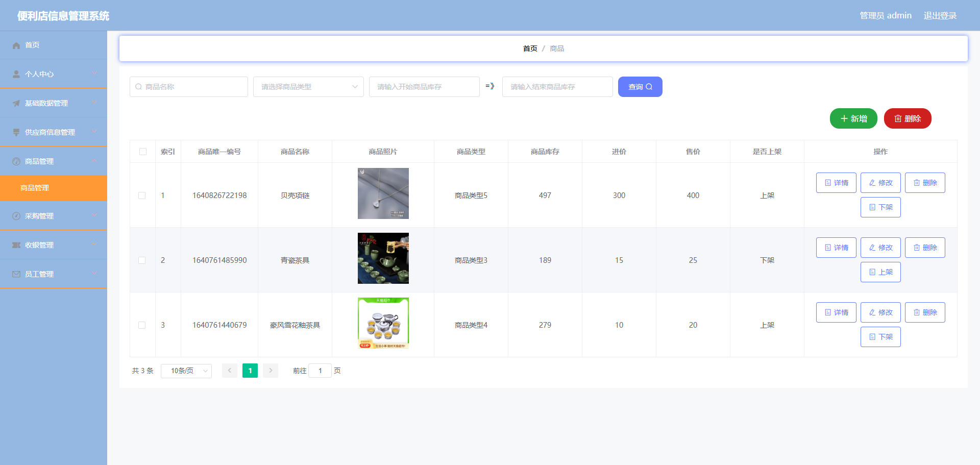This screenshot has height=465, width=980.
Task: Click the red 删除 batch button
Action: coord(908,118)
